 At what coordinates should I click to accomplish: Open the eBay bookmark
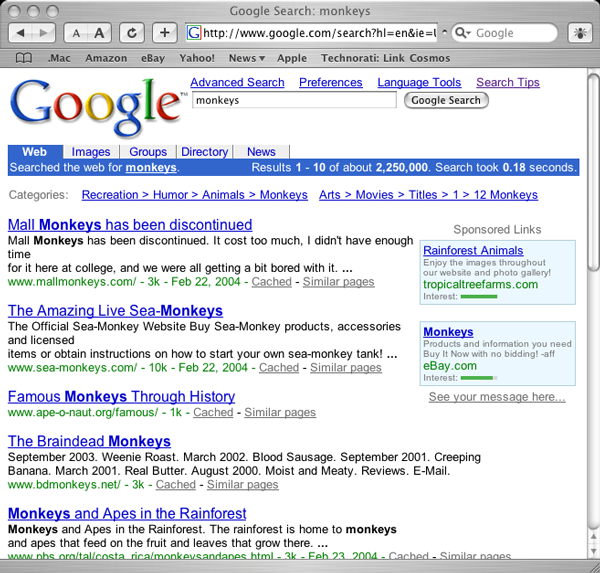(x=153, y=58)
